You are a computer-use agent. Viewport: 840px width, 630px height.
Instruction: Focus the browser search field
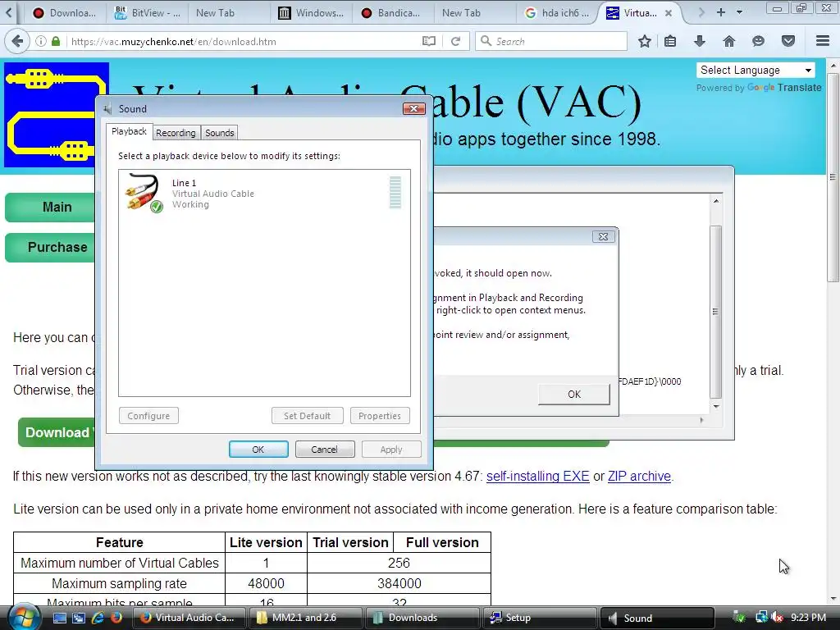(550, 41)
